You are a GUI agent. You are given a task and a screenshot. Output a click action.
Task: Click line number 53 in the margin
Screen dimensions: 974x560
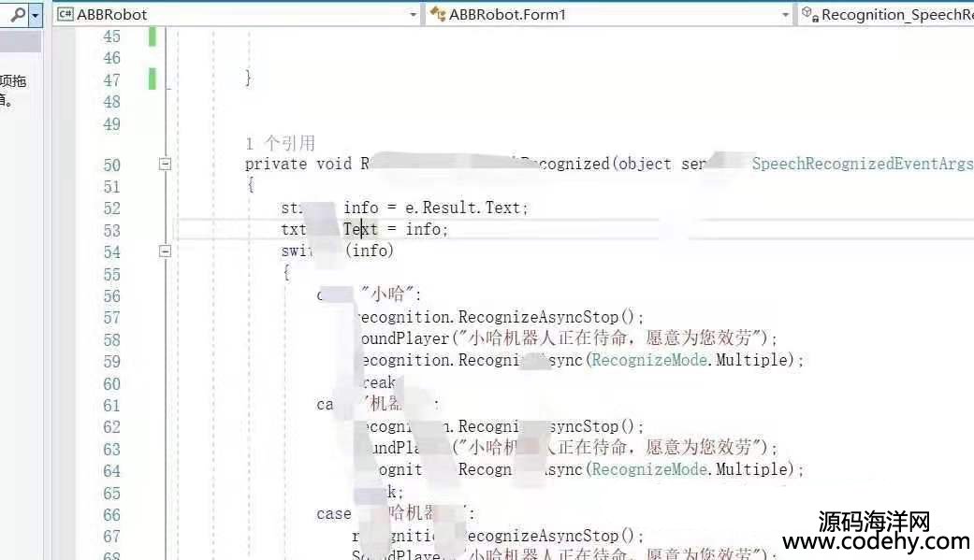click(111, 230)
